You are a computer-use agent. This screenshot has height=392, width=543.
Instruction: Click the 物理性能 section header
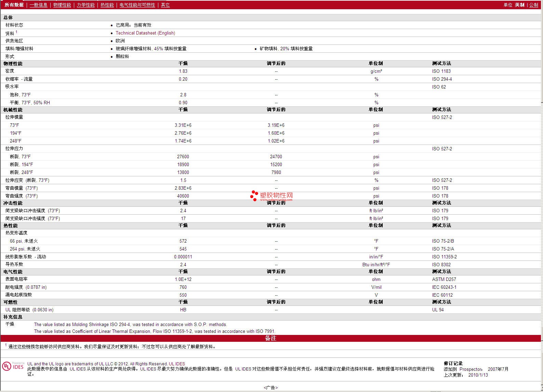[x=13, y=64]
